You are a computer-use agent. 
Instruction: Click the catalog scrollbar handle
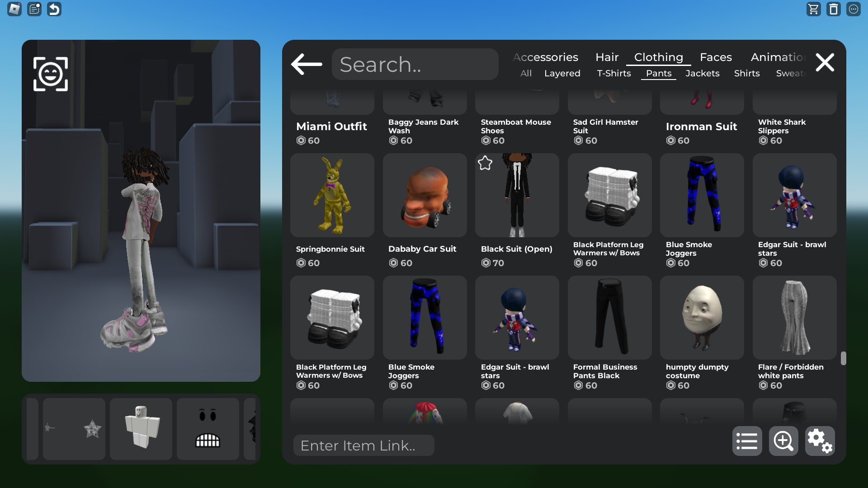pos(843,358)
